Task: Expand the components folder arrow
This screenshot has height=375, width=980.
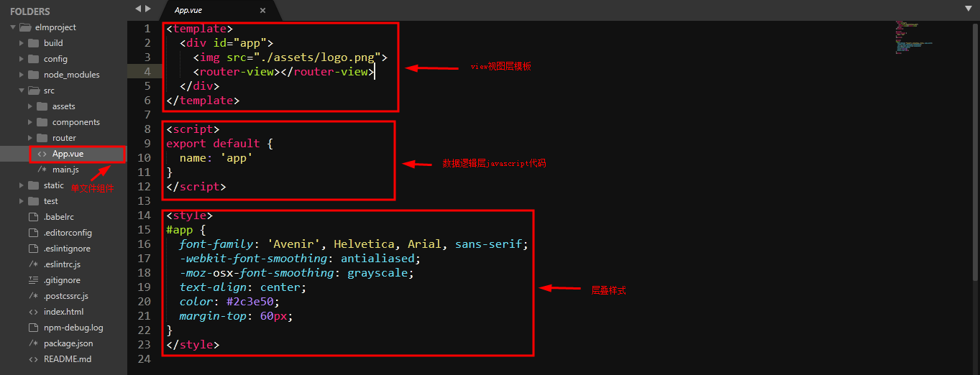Action: pyautogui.click(x=30, y=122)
